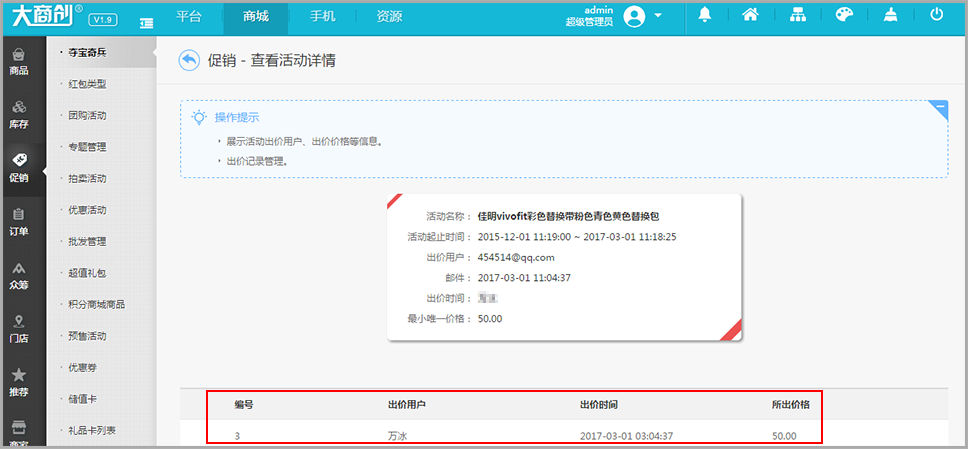968x450 pixels.
Task: Go to the home icon in header
Action: pos(750,16)
